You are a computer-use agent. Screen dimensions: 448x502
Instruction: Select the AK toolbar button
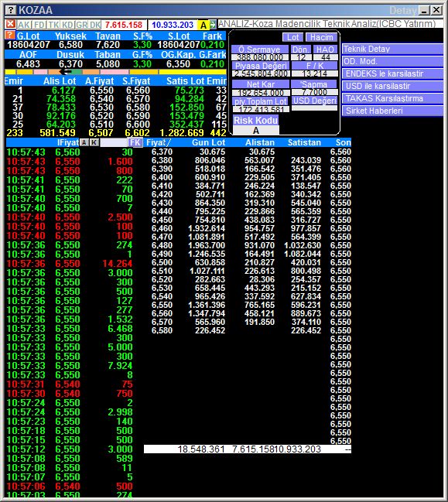[x=24, y=25]
